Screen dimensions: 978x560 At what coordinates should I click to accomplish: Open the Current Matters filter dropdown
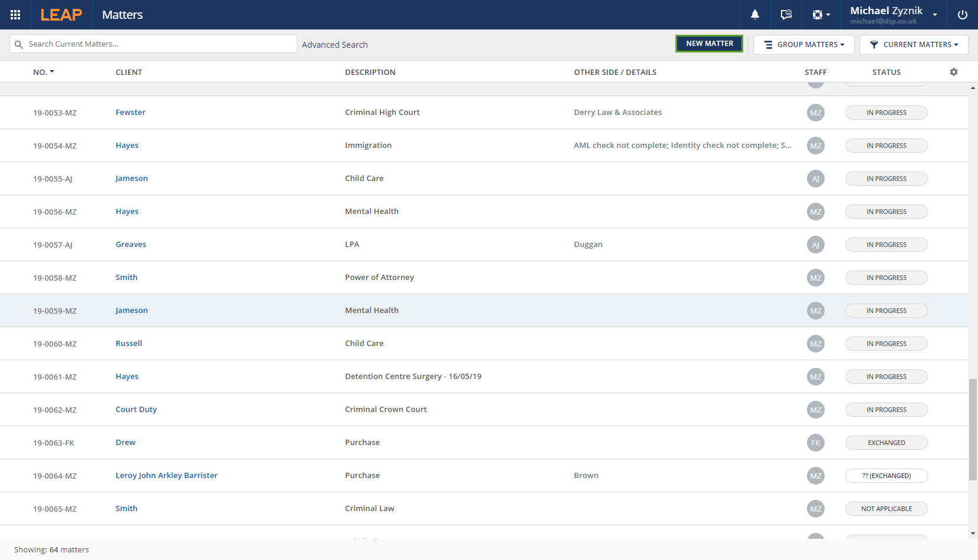point(913,45)
